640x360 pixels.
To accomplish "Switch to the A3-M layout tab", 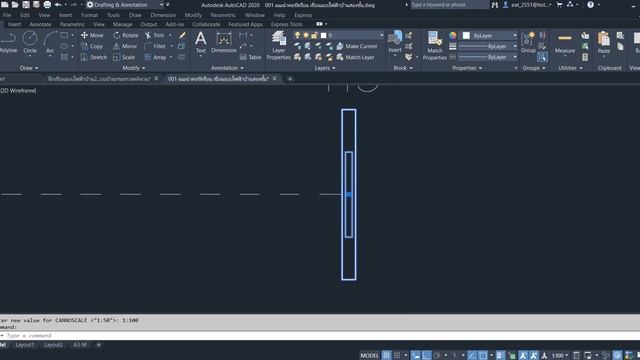I will point(80,345).
